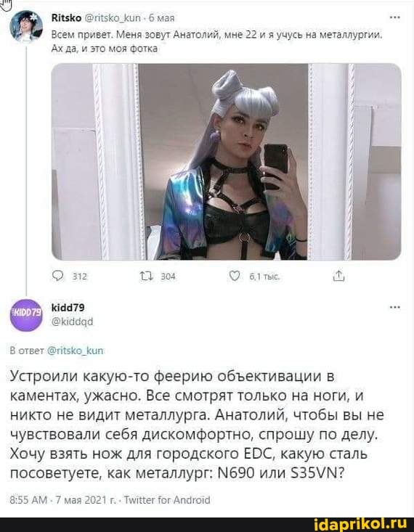Open Ritsko's profile avatar
This screenshot has width=414, height=532.
click(x=26, y=26)
